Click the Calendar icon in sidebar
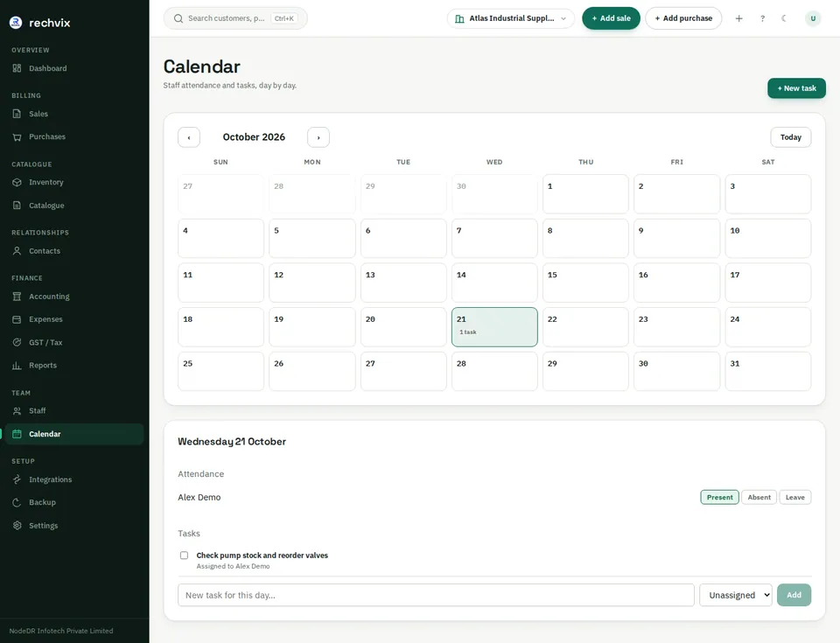 pyautogui.click(x=17, y=434)
